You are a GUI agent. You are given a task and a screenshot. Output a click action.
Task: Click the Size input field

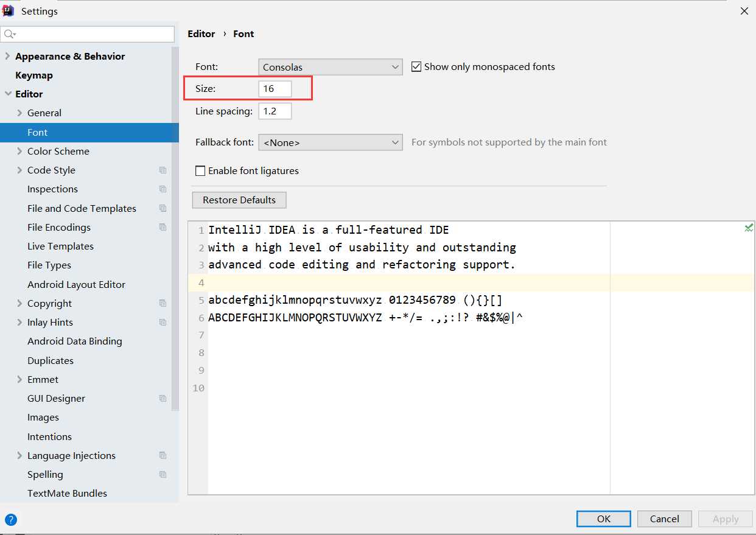click(x=275, y=89)
